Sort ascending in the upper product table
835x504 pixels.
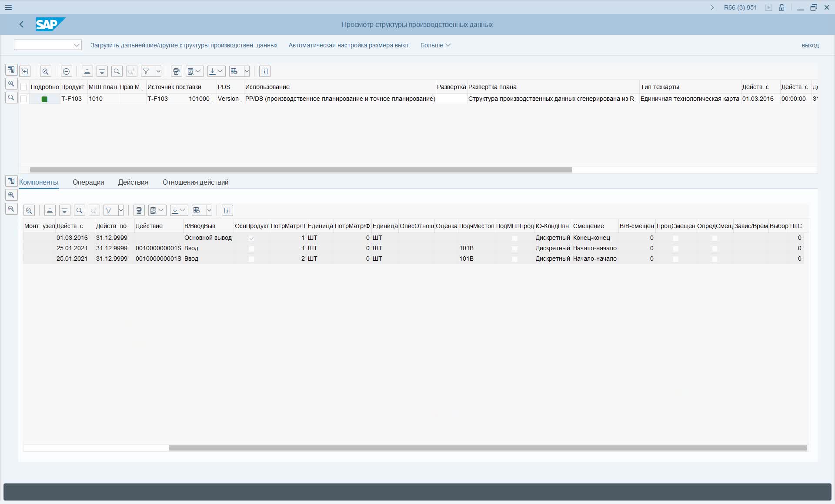point(87,71)
